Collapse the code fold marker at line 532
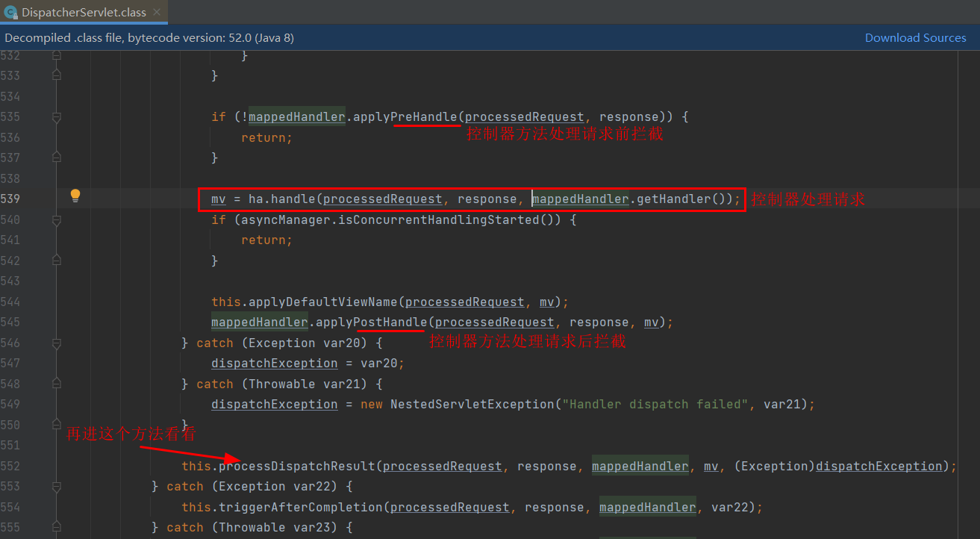 pos(57,55)
